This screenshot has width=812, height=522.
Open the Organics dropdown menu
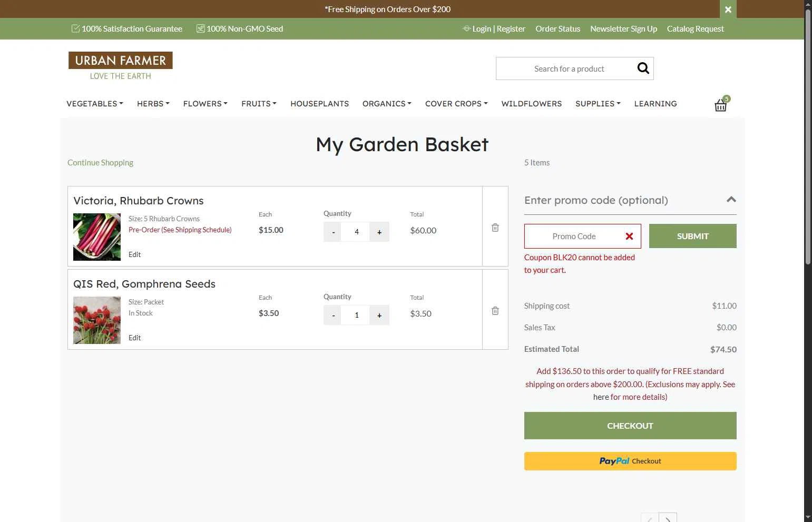[387, 104]
